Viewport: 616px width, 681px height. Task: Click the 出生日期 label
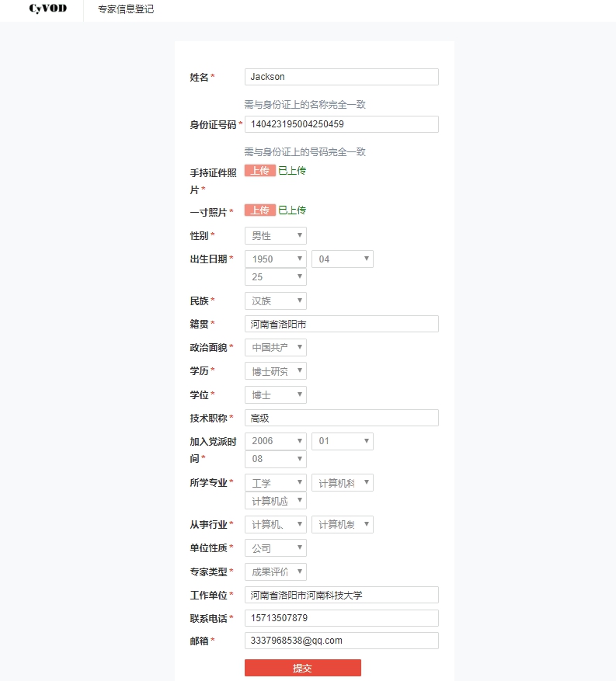[208, 259]
